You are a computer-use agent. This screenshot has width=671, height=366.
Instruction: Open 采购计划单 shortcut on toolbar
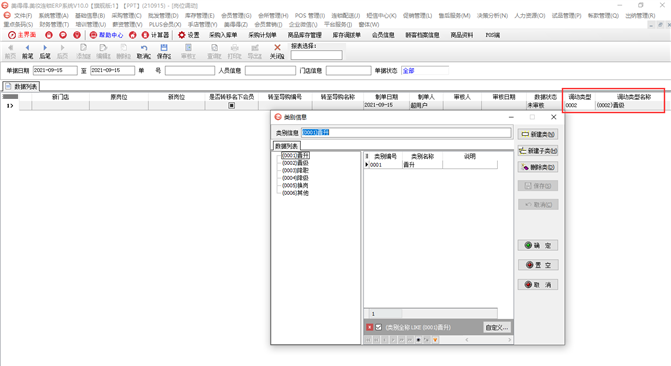(x=262, y=35)
